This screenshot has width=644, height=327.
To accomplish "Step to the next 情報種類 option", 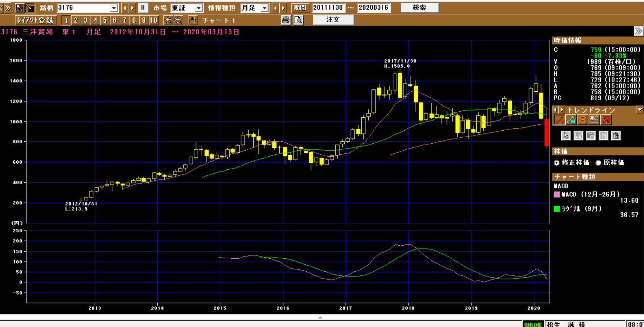I will click(283, 8).
